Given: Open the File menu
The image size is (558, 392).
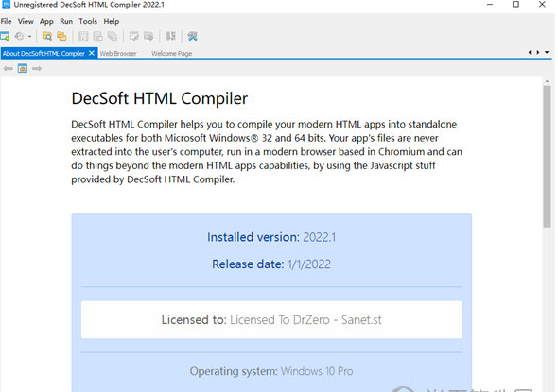Looking at the screenshot, I should pyautogui.click(x=6, y=21).
